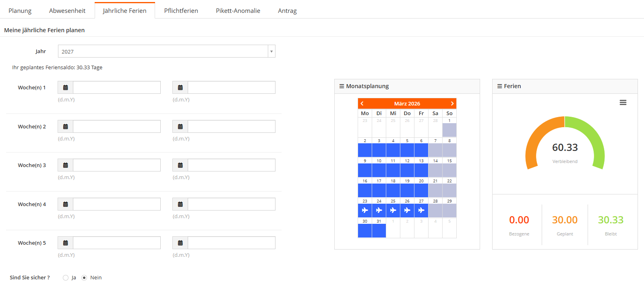Viewport: 644px width, 287px height.
Task: Click the Woche(n) 4 start date input field
Action: [116, 204]
